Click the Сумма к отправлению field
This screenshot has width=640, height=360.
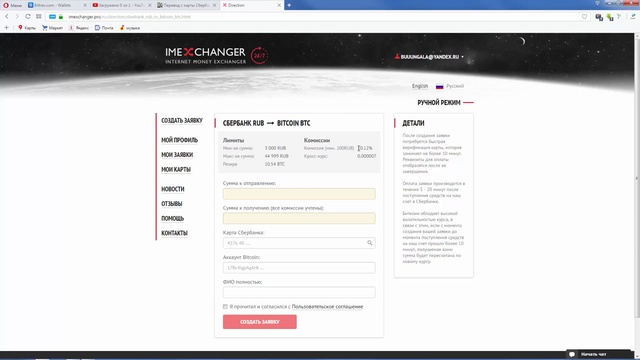click(x=299, y=193)
